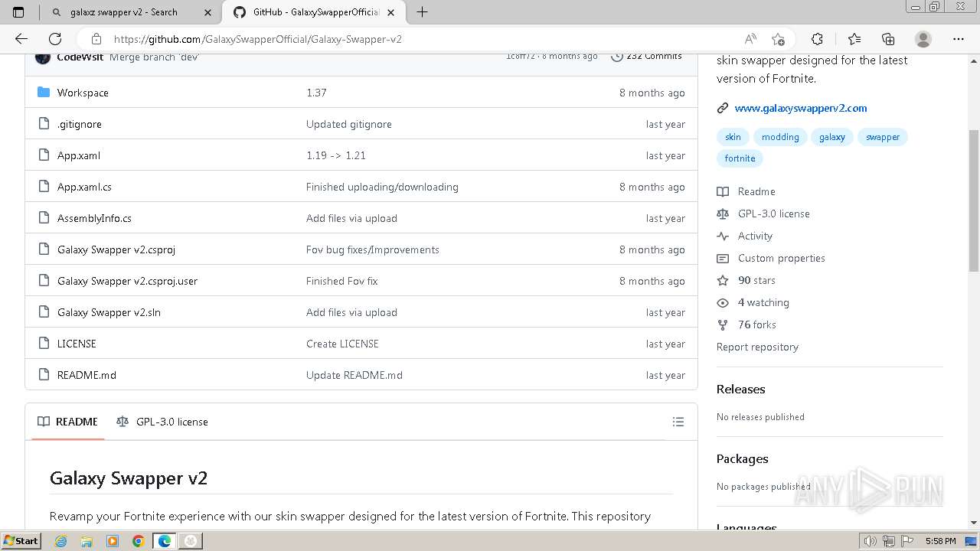Open the Windows Start menu

(x=21, y=541)
